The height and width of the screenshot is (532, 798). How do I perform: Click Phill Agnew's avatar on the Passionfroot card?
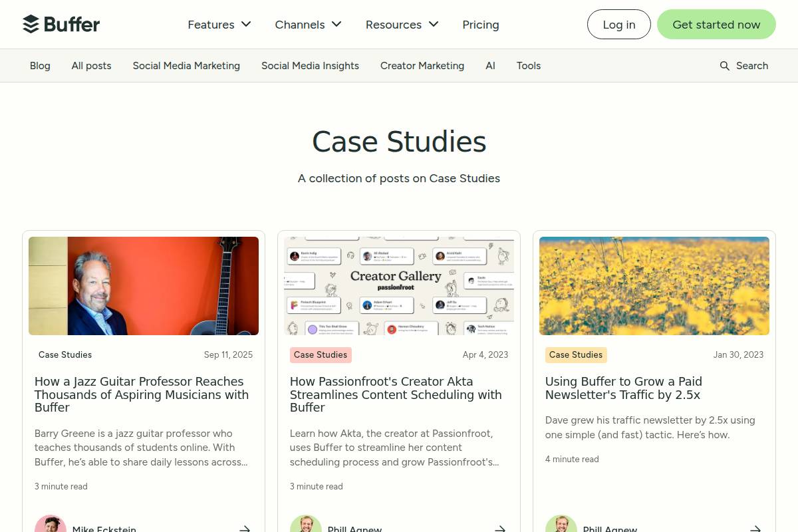(x=306, y=525)
